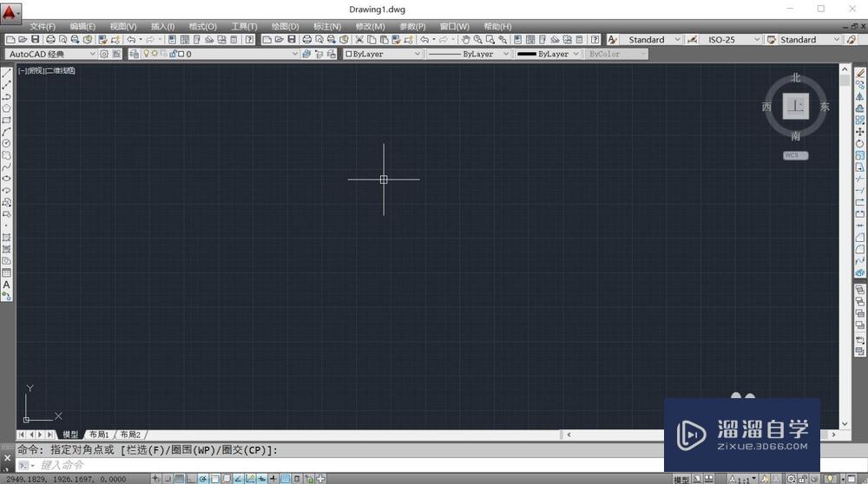Viewport: 868px width, 484px height.
Task: Click 东 on the ViewCube compass
Action: pyautogui.click(x=825, y=106)
